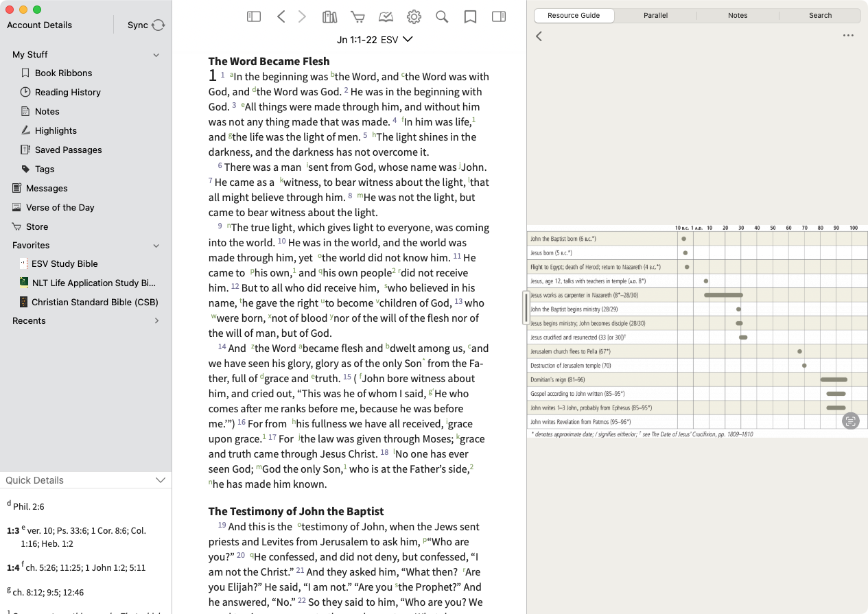Image resolution: width=868 pixels, height=614 pixels.
Task: Open Saved Passages in sidebar
Action: 68,150
